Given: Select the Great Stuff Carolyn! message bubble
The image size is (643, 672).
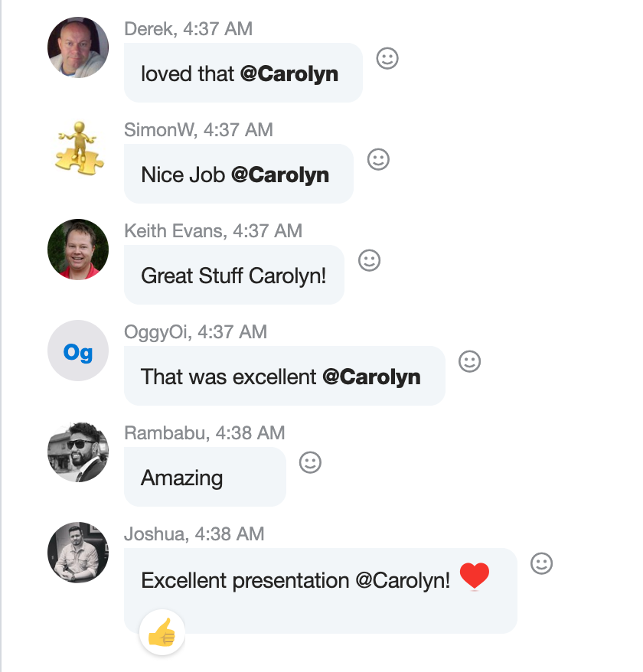Looking at the screenshot, I should tap(234, 275).
